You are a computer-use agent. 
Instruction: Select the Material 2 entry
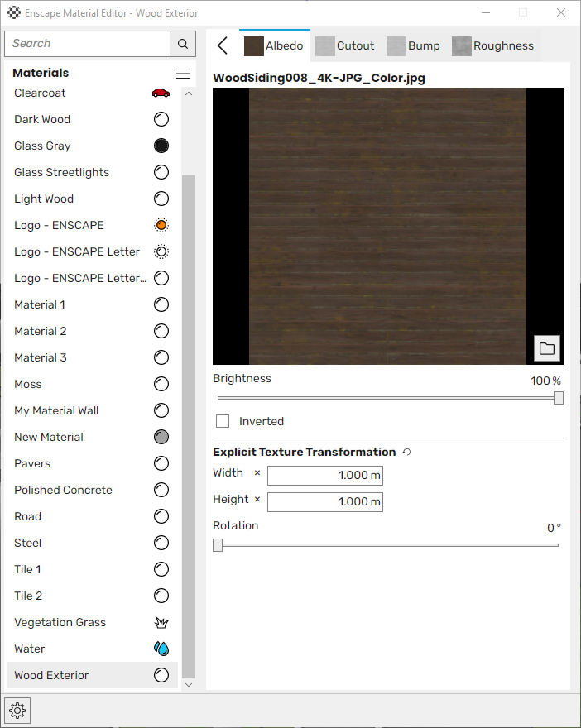tap(93, 331)
